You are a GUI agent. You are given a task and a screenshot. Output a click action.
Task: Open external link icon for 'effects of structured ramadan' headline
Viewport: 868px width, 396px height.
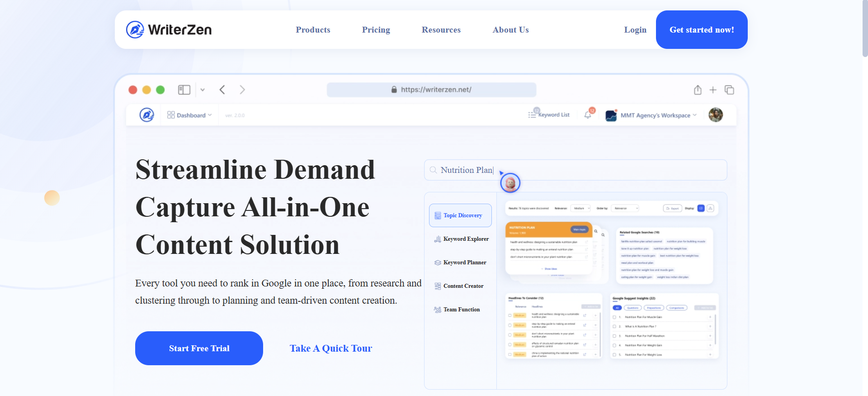pyautogui.click(x=585, y=345)
